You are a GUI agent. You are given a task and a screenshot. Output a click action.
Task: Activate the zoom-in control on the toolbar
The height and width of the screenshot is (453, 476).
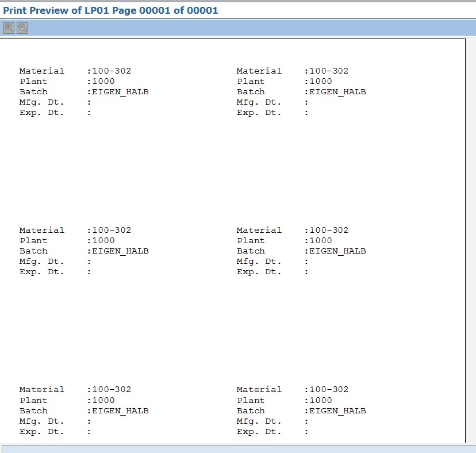click(x=8, y=28)
